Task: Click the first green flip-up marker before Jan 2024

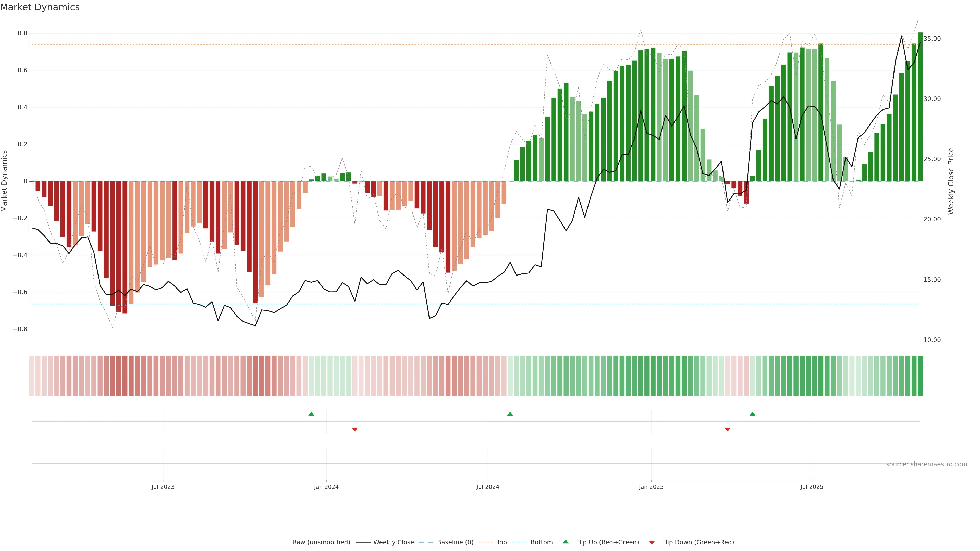Action: pos(311,414)
